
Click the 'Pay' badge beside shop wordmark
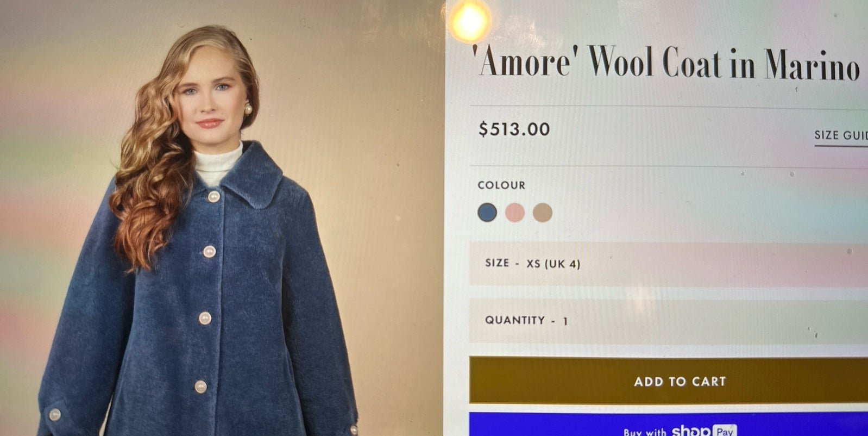click(x=725, y=431)
